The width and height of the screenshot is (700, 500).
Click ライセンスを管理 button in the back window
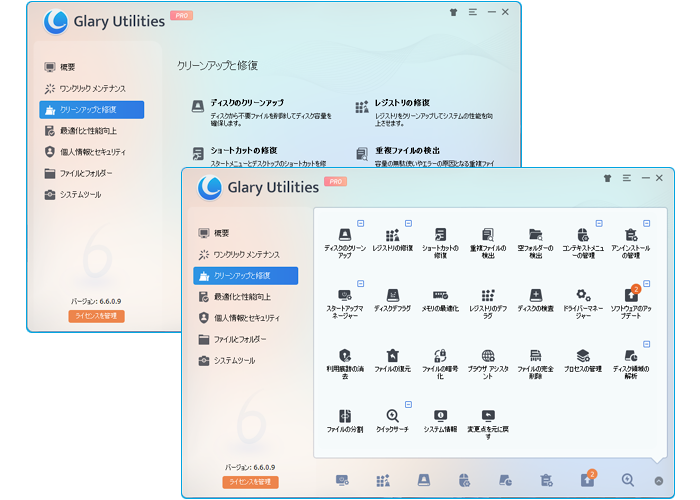(x=96, y=316)
